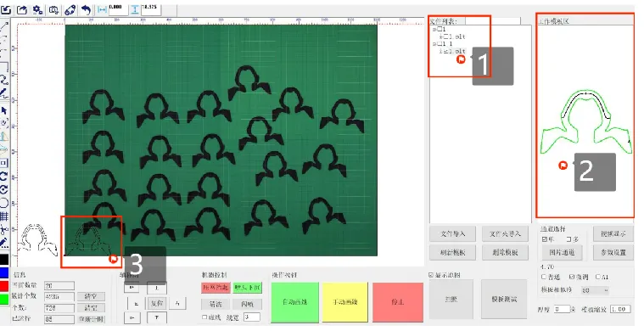Click the undo arrow in top toolbar
The height and width of the screenshot is (331, 644).
pyautogui.click(x=86, y=10)
